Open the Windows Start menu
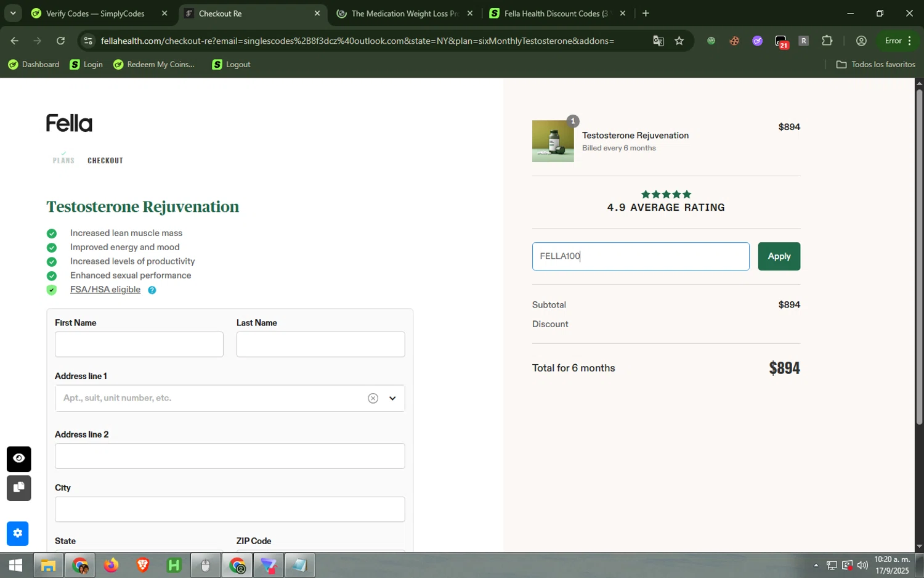 tap(15, 565)
